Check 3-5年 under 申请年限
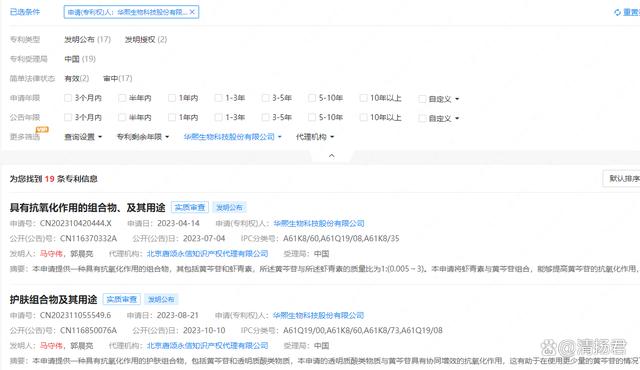640x370 pixels. pos(266,98)
